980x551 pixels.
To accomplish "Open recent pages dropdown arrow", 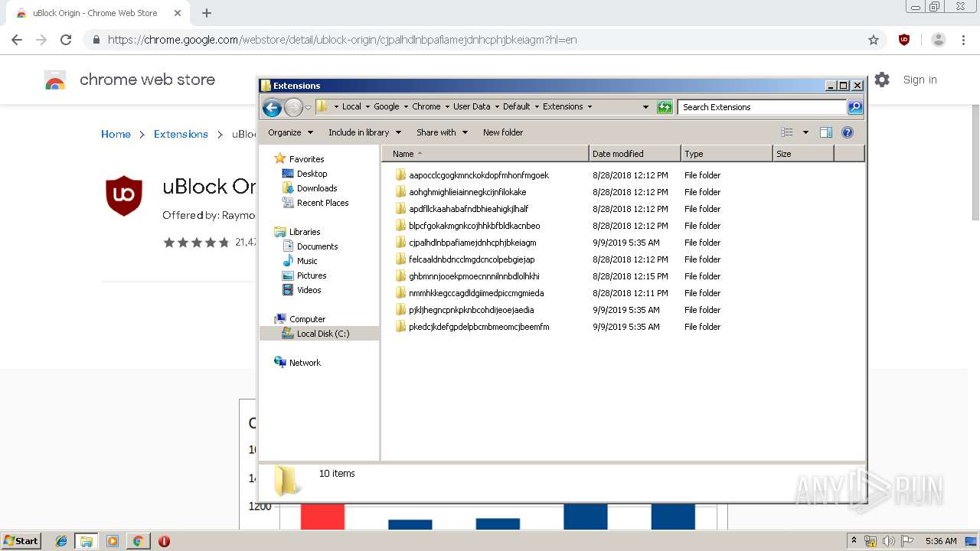I will coord(308,107).
